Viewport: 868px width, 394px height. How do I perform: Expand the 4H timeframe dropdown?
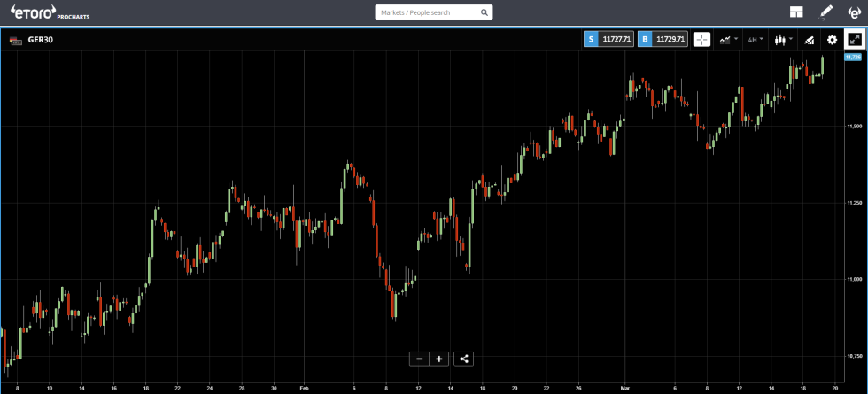pyautogui.click(x=755, y=39)
